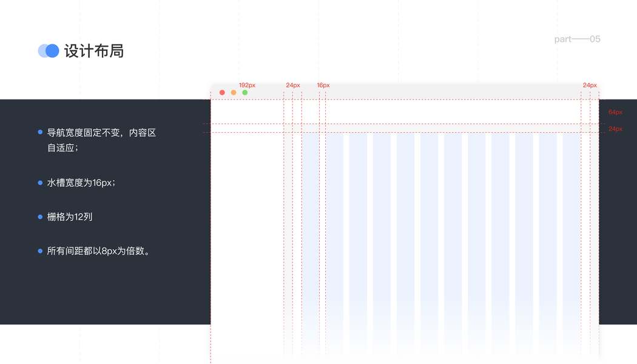Select the 设计布局 heading
Image resolution: width=637 pixels, height=364 pixels.
click(94, 51)
